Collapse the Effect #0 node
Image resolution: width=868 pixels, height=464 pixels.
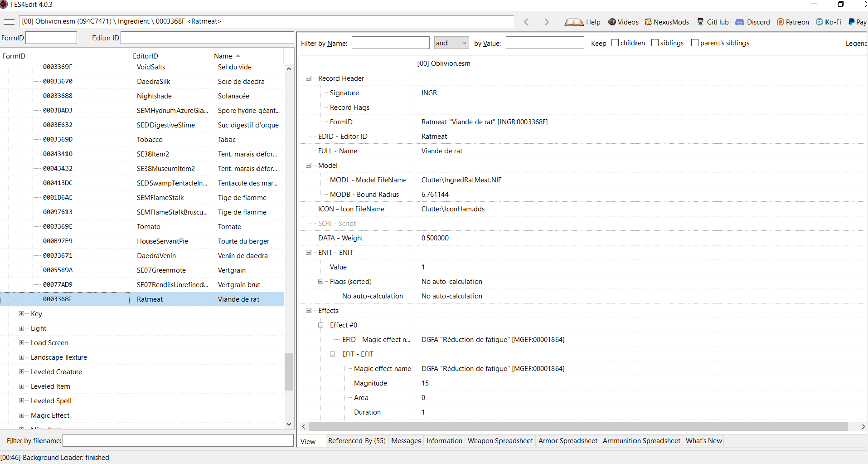(x=320, y=325)
